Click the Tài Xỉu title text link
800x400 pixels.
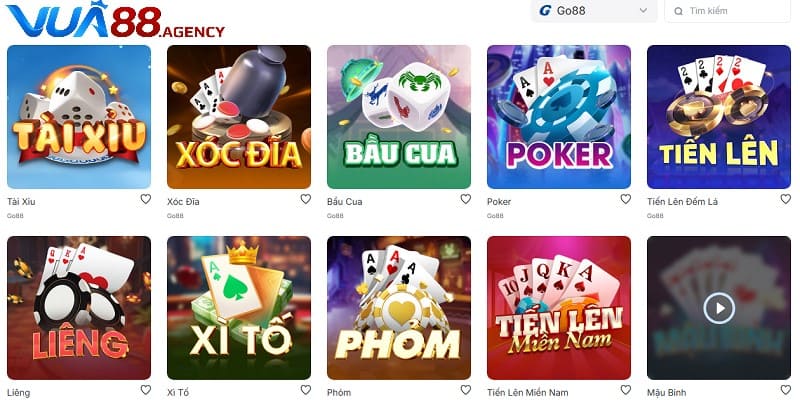(21, 202)
